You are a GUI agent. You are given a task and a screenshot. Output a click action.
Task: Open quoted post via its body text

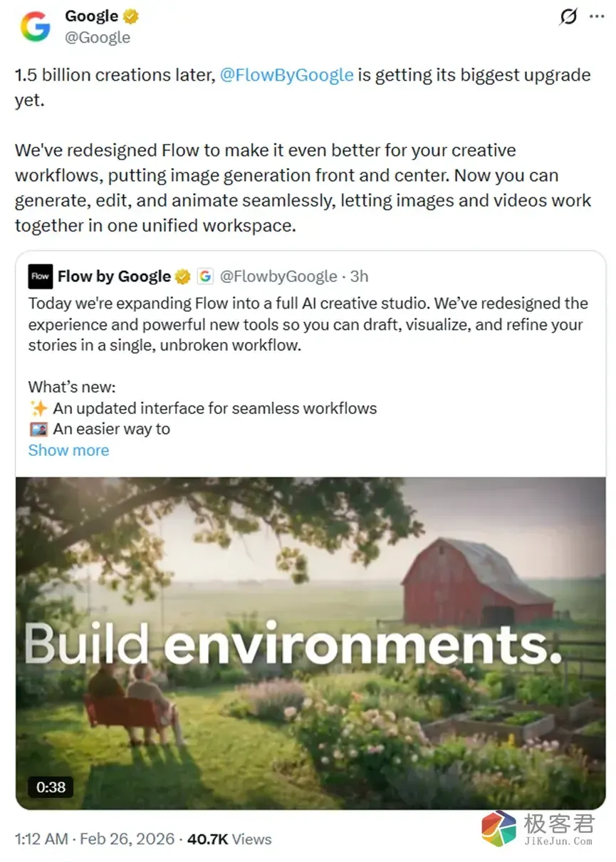click(x=306, y=325)
